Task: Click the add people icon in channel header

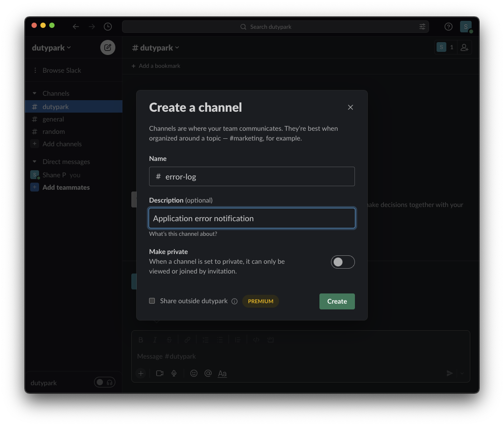Action: click(464, 47)
